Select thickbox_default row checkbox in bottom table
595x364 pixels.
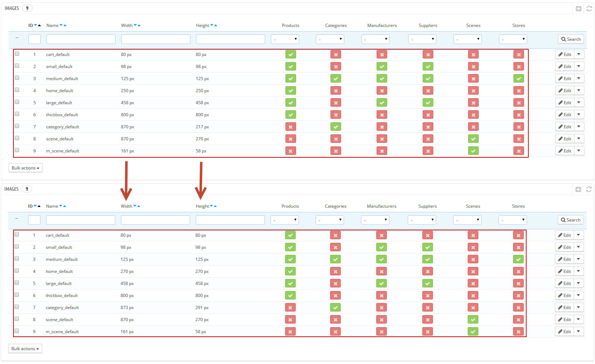point(17,295)
